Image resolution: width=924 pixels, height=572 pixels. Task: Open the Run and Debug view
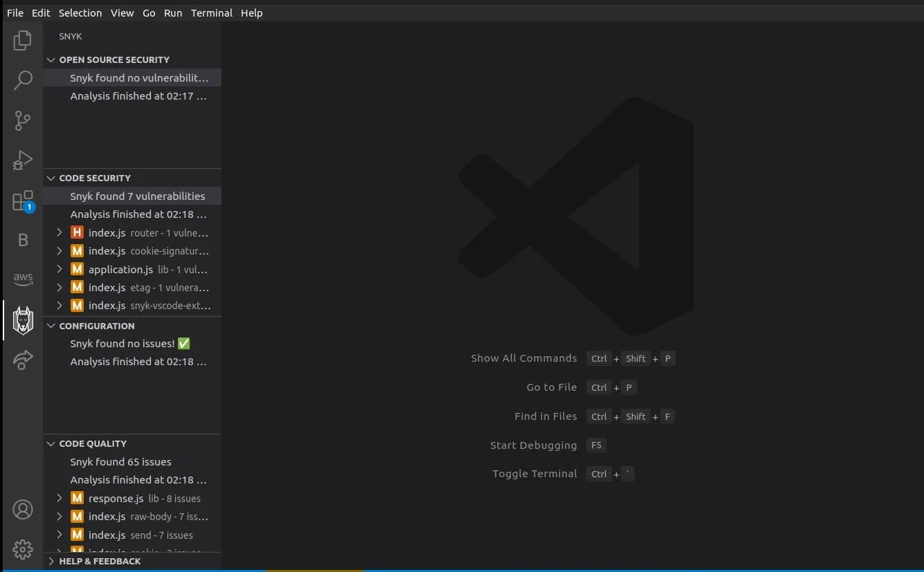click(x=23, y=160)
